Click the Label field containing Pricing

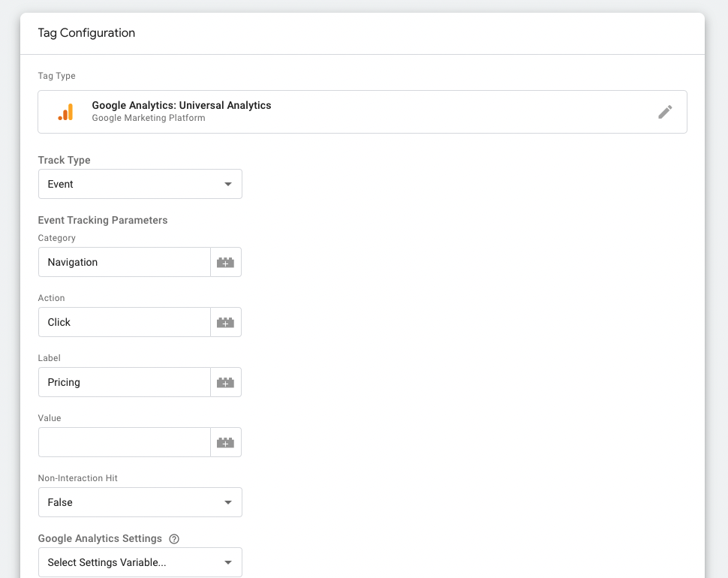click(125, 382)
